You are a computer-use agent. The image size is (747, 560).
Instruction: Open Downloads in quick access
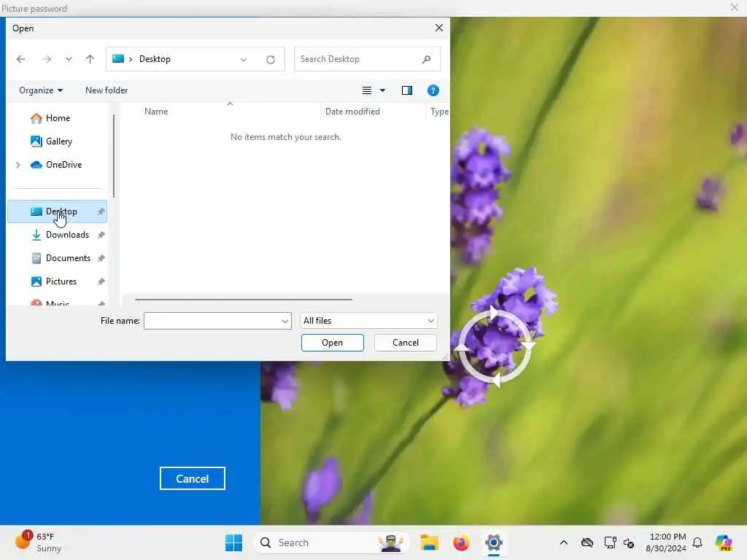click(x=67, y=235)
